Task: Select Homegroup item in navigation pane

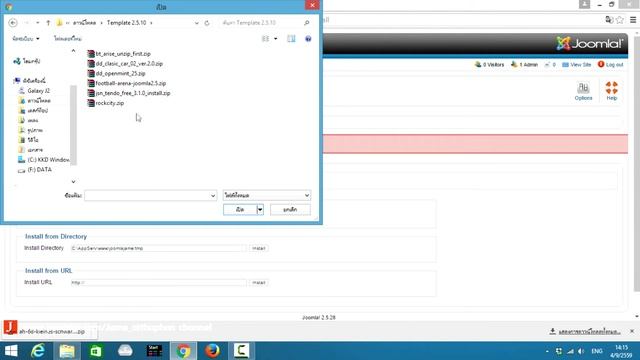Action: point(27,61)
